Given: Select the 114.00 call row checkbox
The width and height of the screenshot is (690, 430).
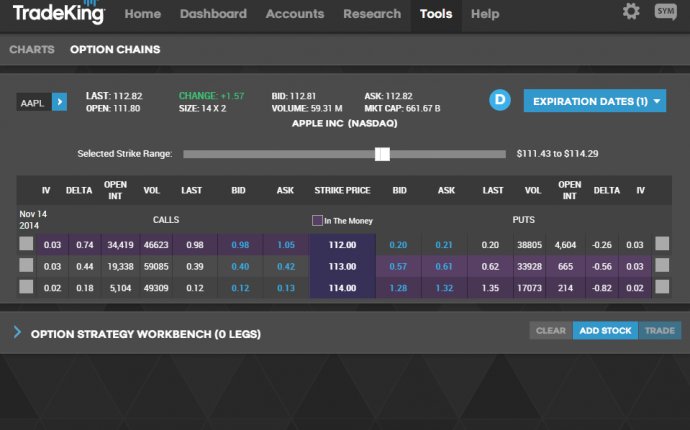Looking at the screenshot, I should click(26, 287).
